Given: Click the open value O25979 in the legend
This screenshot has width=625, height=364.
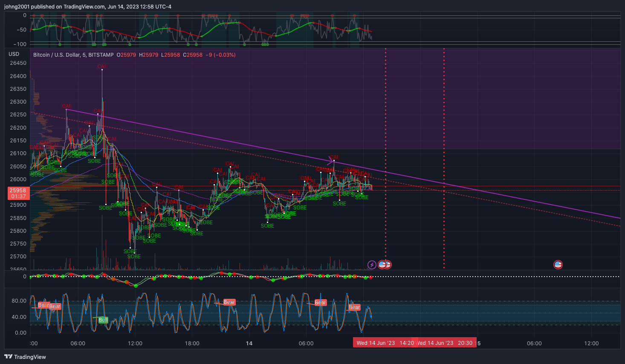Looking at the screenshot, I should [x=126, y=55].
